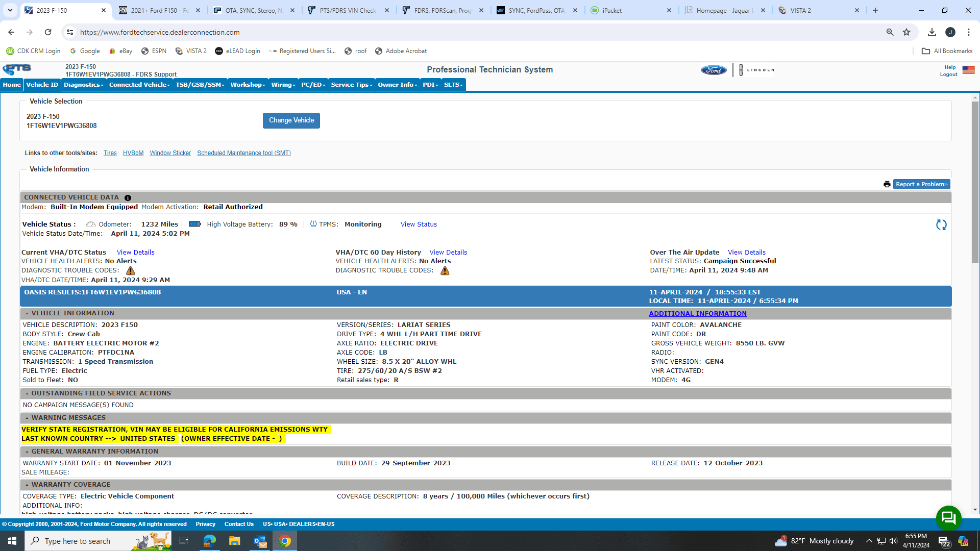Image resolution: width=980 pixels, height=551 pixels.
Task: Switch to 2021+ Ford F150 browser tab
Action: click(159, 10)
